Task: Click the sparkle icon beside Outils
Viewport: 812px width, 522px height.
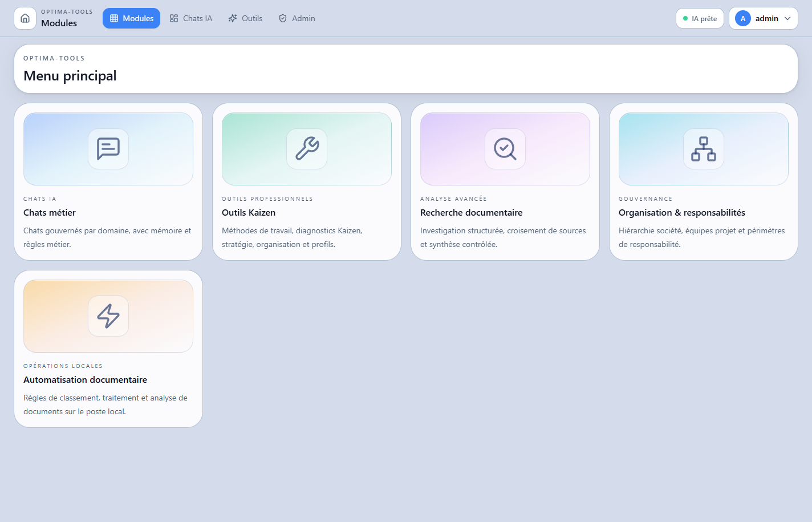Action: 233,18
